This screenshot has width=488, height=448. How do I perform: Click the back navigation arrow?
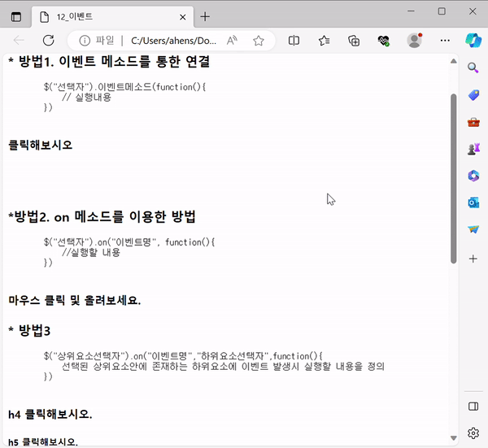(19, 41)
